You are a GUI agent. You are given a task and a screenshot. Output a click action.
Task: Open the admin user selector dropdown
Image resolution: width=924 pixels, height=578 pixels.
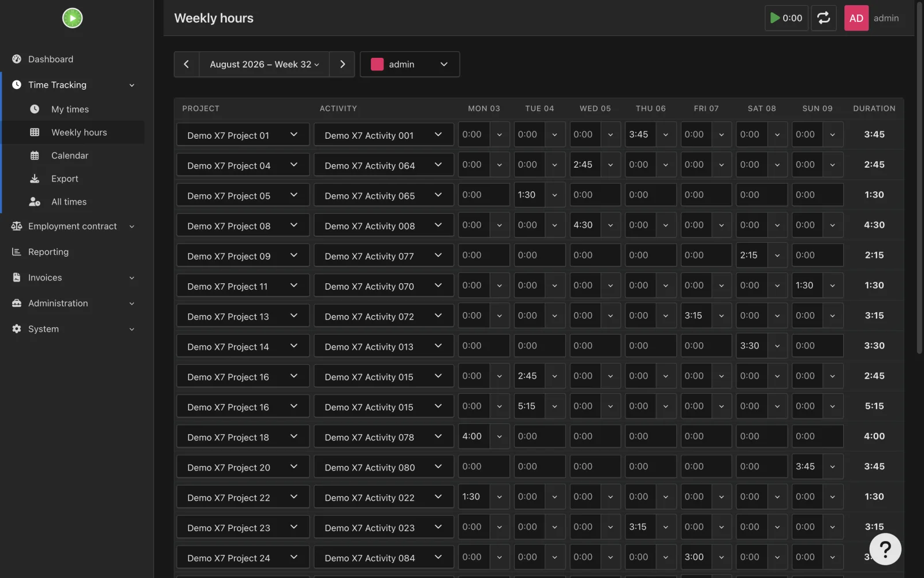[409, 64]
